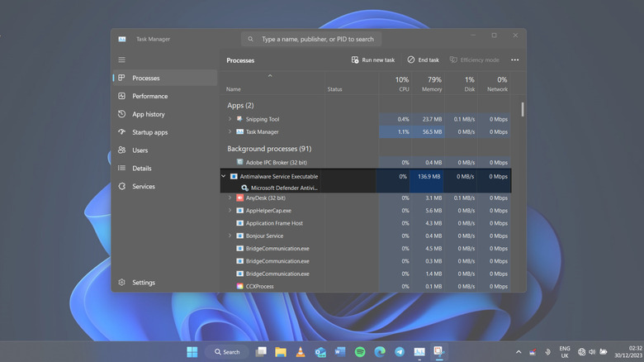Click the Run new task button
The image size is (644, 362).
tap(372, 60)
